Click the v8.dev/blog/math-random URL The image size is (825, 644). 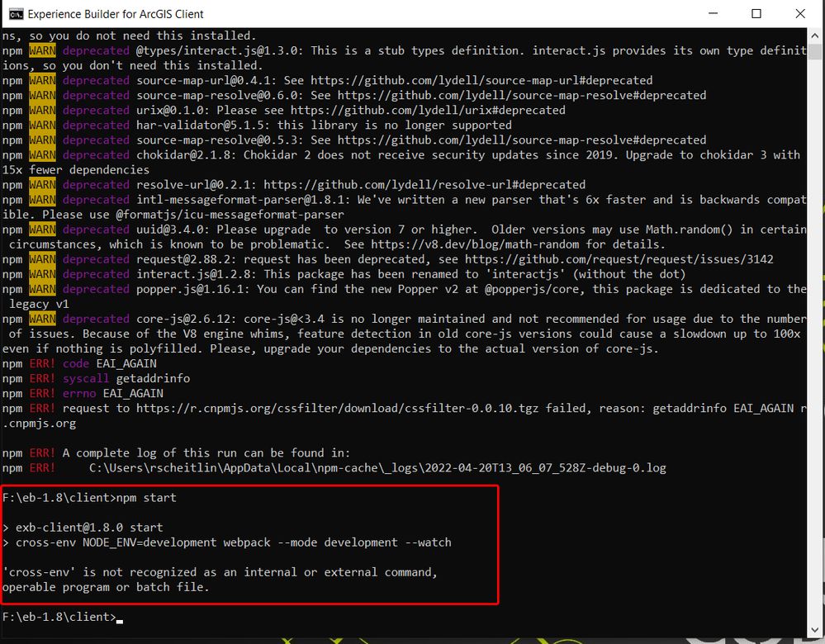475,244
